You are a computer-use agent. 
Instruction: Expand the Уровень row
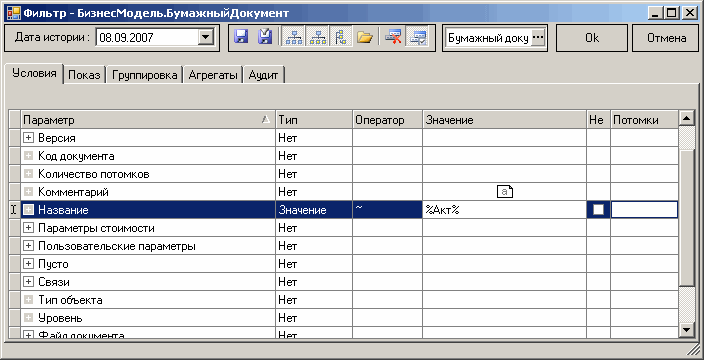click(28, 318)
